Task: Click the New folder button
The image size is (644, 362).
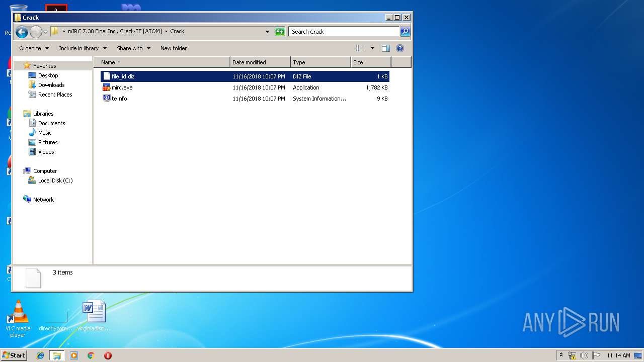Action: pos(174,48)
